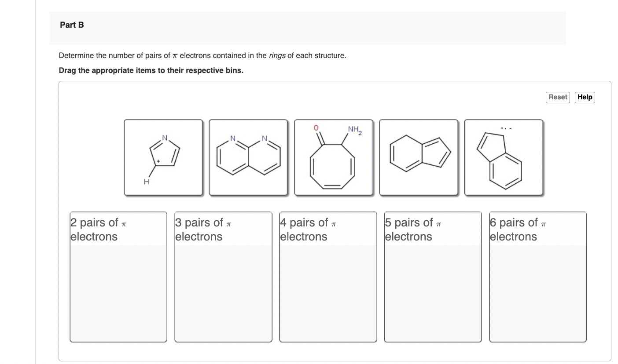Click the Part B header
The image size is (618, 364).
[x=72, y=25]
